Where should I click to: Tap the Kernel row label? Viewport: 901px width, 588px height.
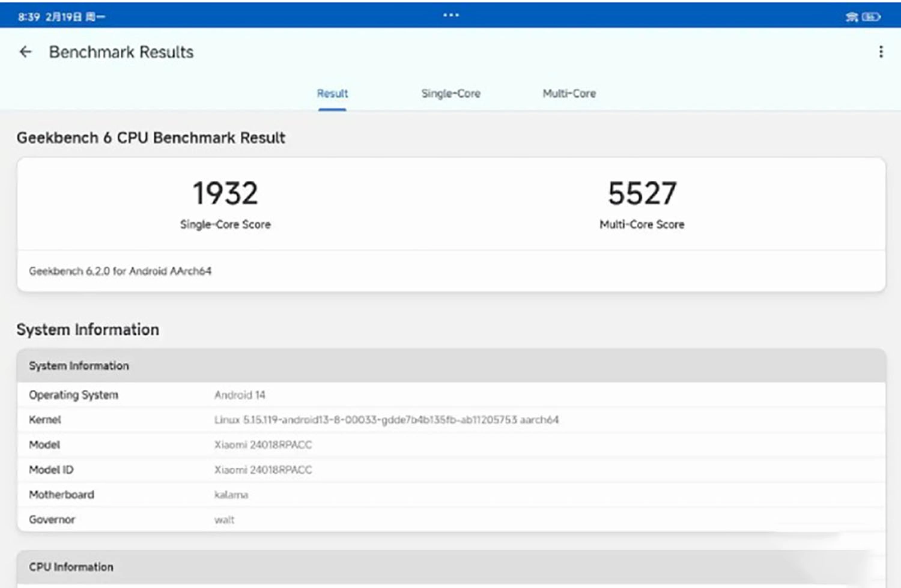click(x=45, y=420)
